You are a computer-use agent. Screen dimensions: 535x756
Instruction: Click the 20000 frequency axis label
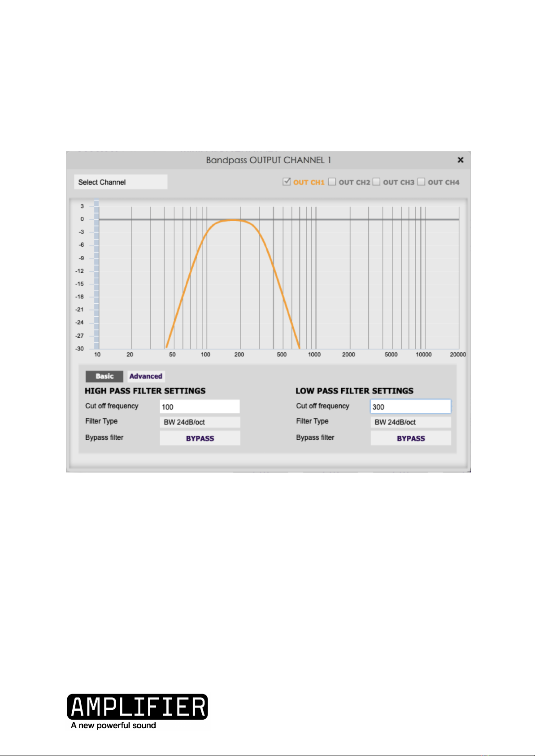458,354
